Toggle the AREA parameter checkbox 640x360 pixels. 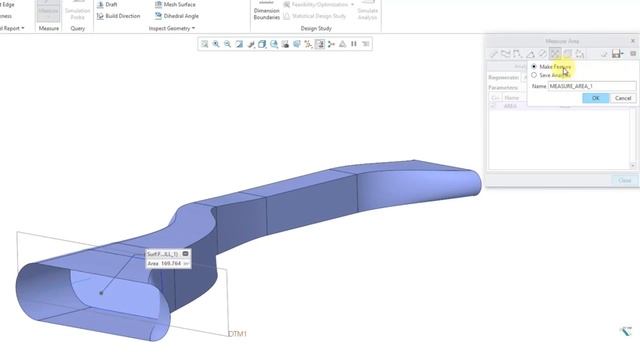(x=494, y=106)
